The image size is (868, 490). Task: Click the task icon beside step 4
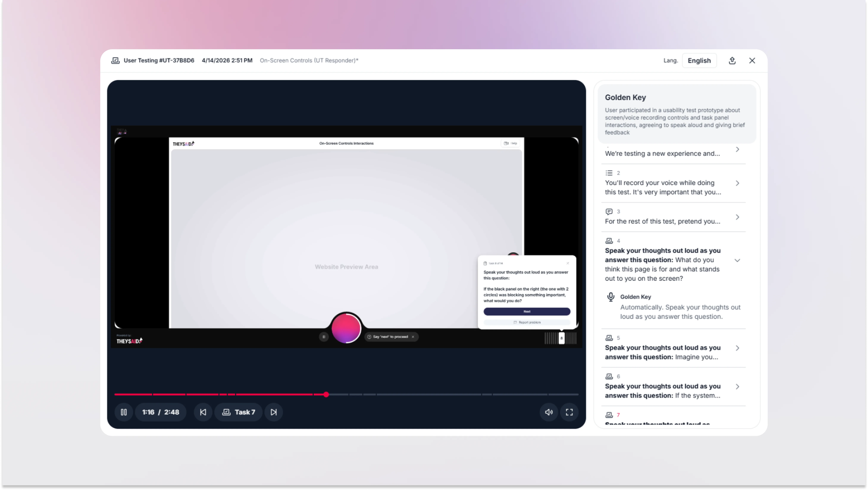pyautogui.click(x=609, y=241)
